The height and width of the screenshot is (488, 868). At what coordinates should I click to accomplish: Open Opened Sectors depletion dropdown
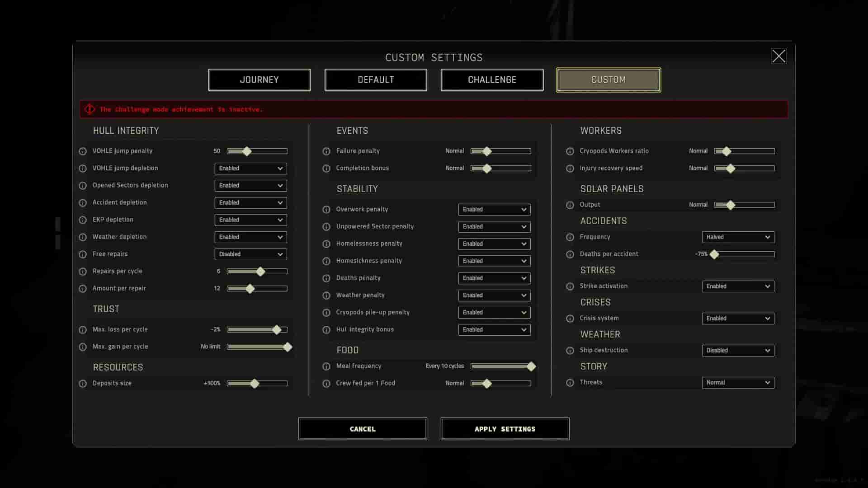coord(250,186)
